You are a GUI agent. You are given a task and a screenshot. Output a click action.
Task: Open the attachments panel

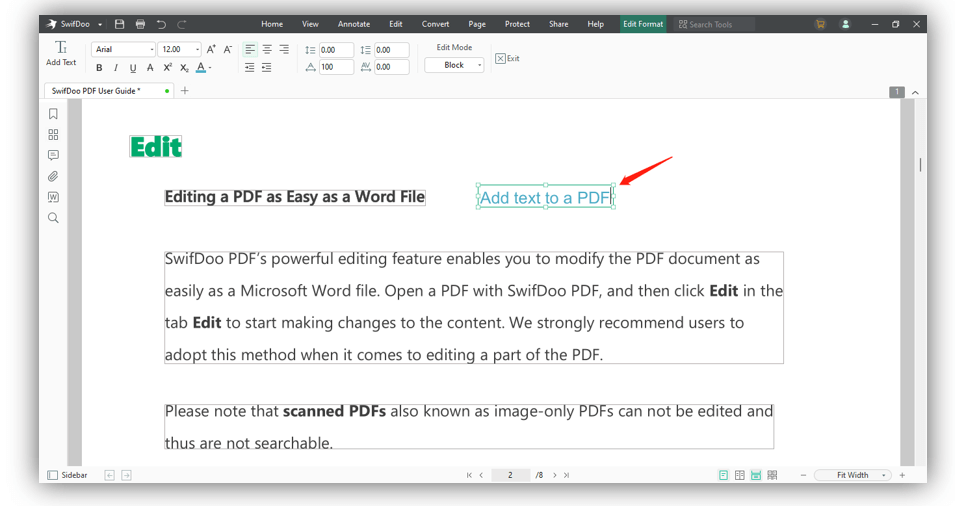pos(53,177)
